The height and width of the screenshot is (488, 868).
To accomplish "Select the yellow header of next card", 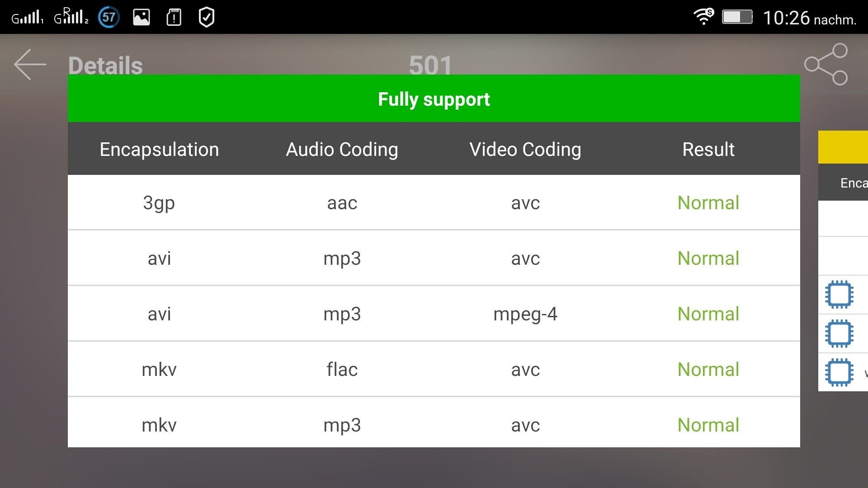I will click(843, 147).
